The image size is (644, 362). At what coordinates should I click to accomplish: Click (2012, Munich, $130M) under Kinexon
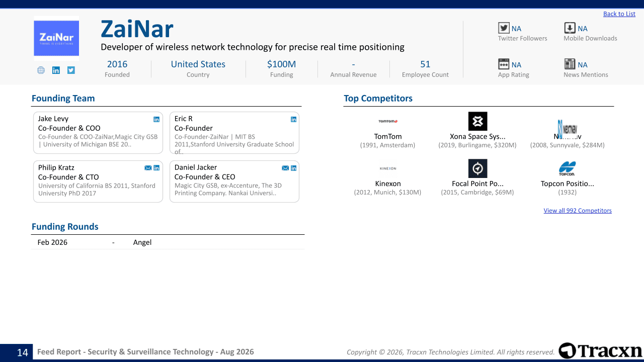(388, 193)
